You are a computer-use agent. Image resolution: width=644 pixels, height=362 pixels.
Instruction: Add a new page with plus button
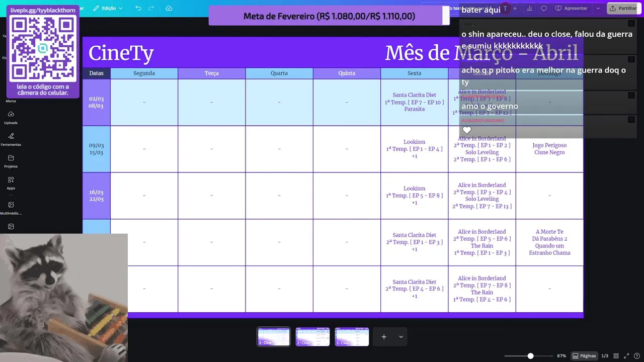tap(384, 337)
